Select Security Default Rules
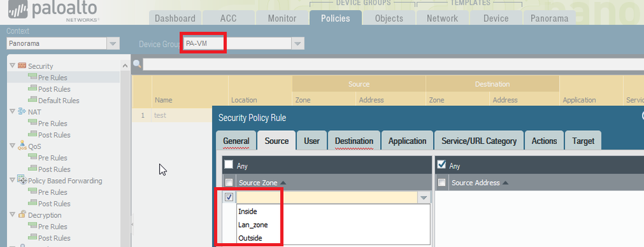Image resolution: width=644 pixels, height=247 pixels. pos(59,101)
